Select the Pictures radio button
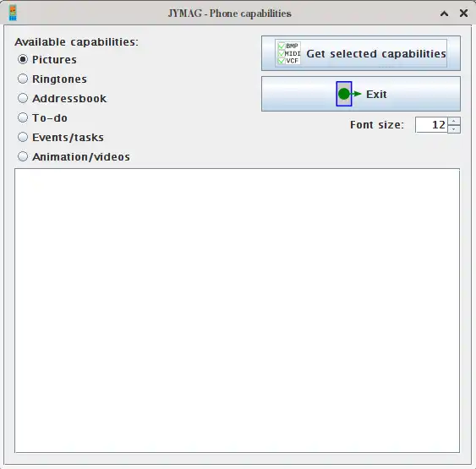Image resolution: width=476 pixels, height=469 pixels. tap(23, 59)
